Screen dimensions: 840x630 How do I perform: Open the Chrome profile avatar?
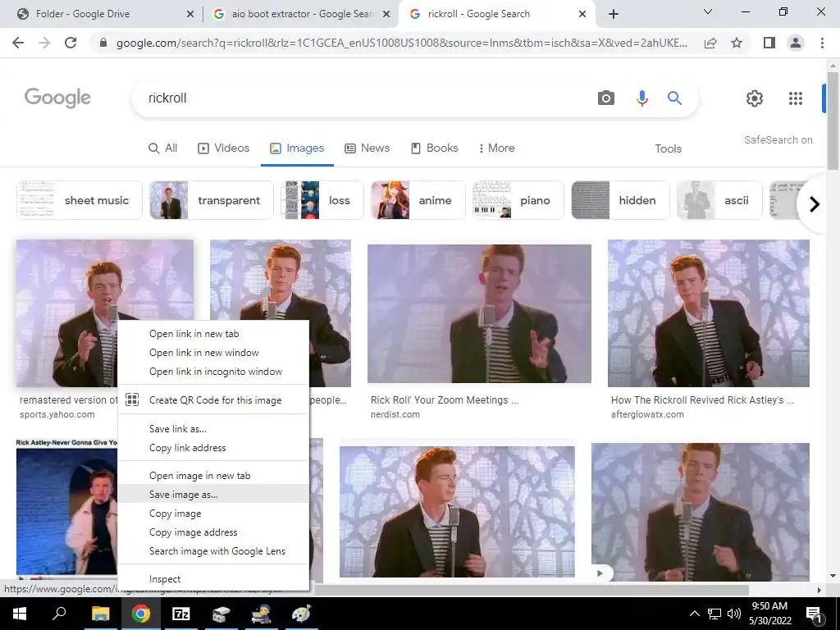coord(796,43)
